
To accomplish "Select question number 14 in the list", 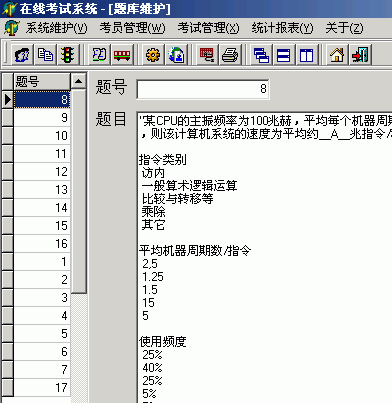I will click(42, 207).
